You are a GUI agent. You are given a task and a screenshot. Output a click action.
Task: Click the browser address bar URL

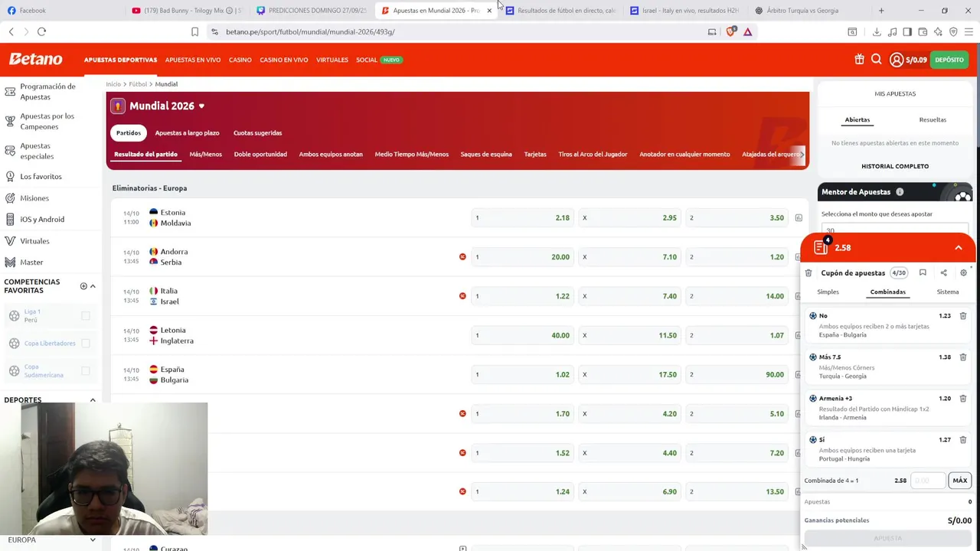310,31
